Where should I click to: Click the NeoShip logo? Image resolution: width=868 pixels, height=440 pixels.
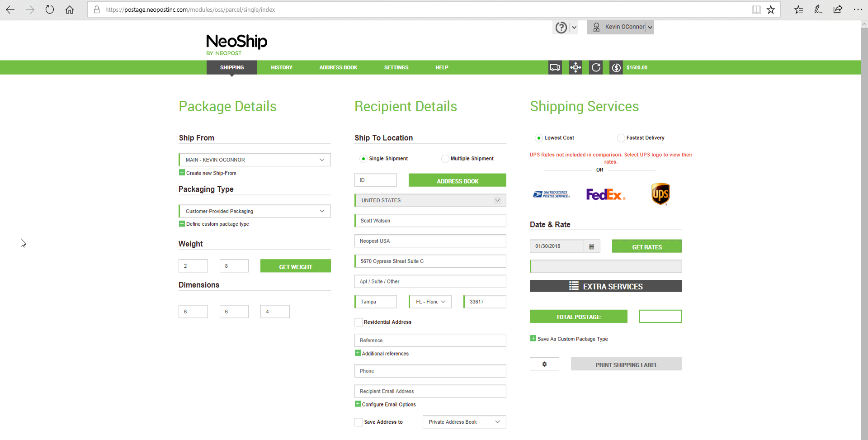click(236, 44)
